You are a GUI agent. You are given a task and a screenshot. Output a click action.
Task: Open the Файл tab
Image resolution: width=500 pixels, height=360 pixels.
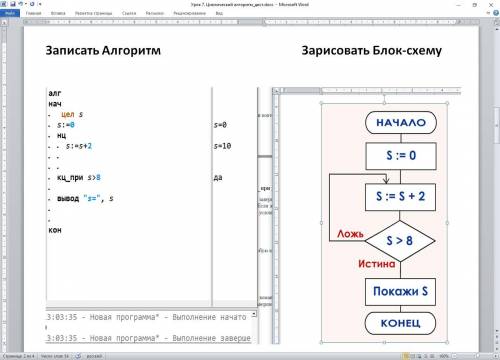pyautogui.click(x=10, y=13)
